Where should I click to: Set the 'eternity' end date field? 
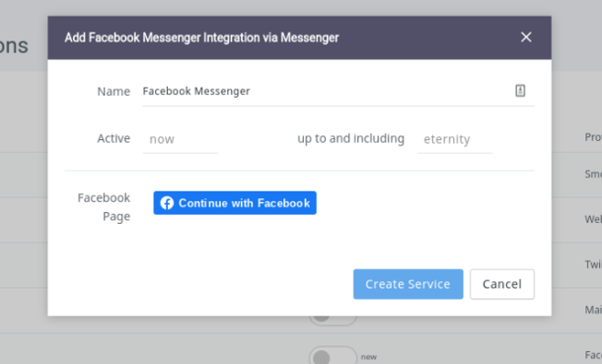click(455, 139)
